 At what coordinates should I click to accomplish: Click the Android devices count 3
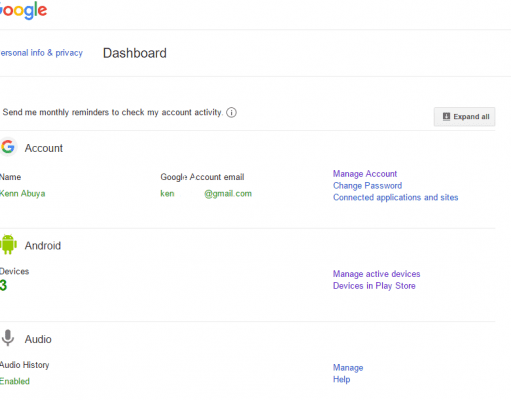click(3, 286)
